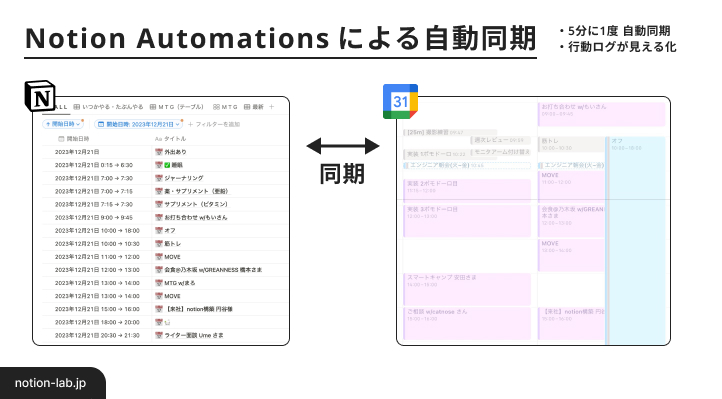Click page icon of the 11:00 MOVE row
722x399 pixels.
pos(159,257)
